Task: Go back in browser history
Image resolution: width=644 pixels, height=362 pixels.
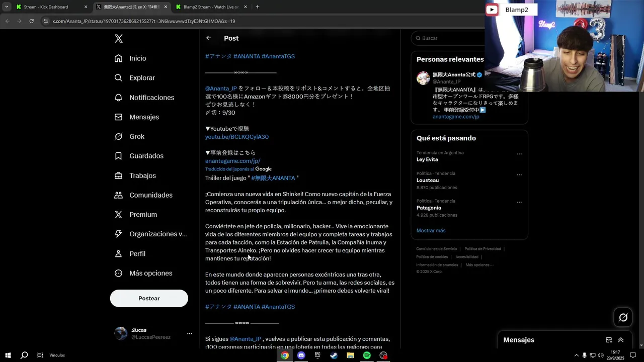Action: (7, 21)
